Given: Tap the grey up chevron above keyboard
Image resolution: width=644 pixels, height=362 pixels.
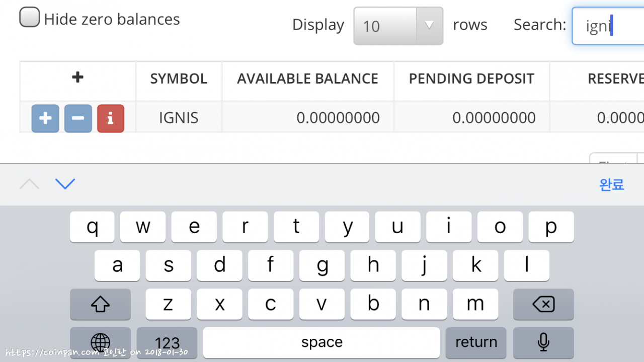Looking at the screenshot, I should point(29,184).
